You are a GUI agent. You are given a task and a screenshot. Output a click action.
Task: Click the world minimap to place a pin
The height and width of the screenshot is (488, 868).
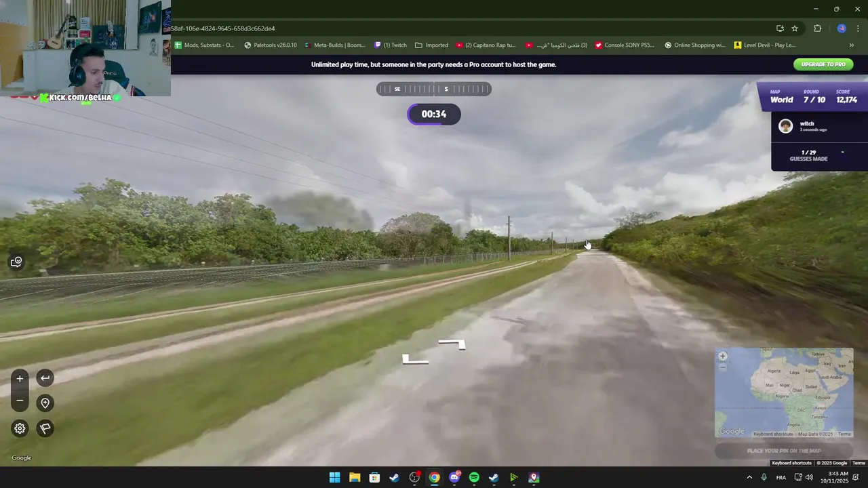click(x=784, y=392)
